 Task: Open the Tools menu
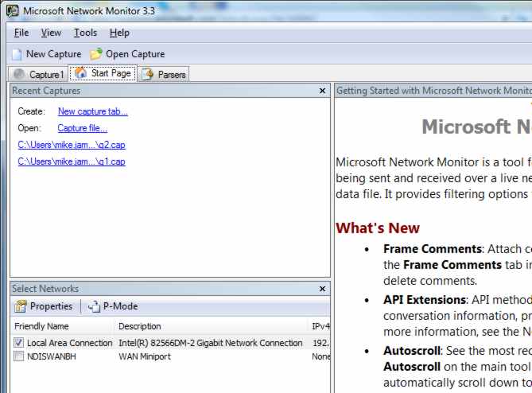(86, 33)
